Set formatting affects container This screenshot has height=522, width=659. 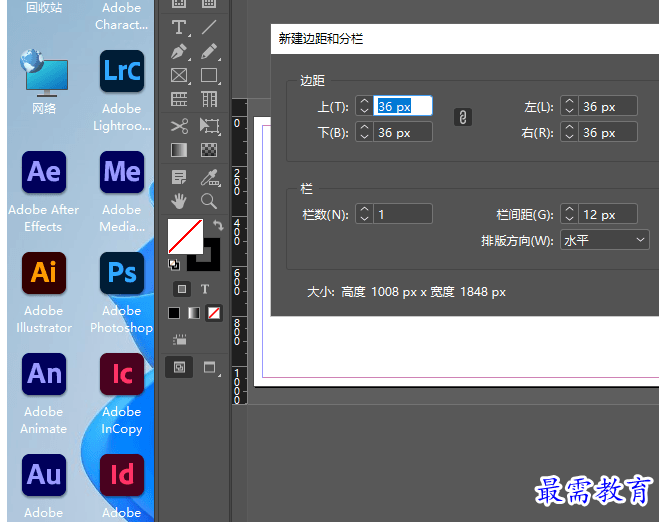[x=182, y=289]
